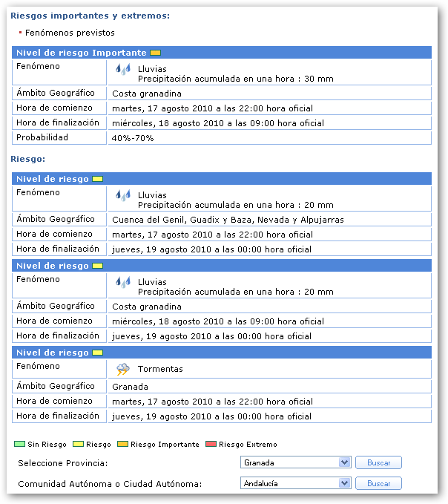Click rain icon in the Cuenca del Genil warning
Screen dimensions: 448x504
[122, 195]
